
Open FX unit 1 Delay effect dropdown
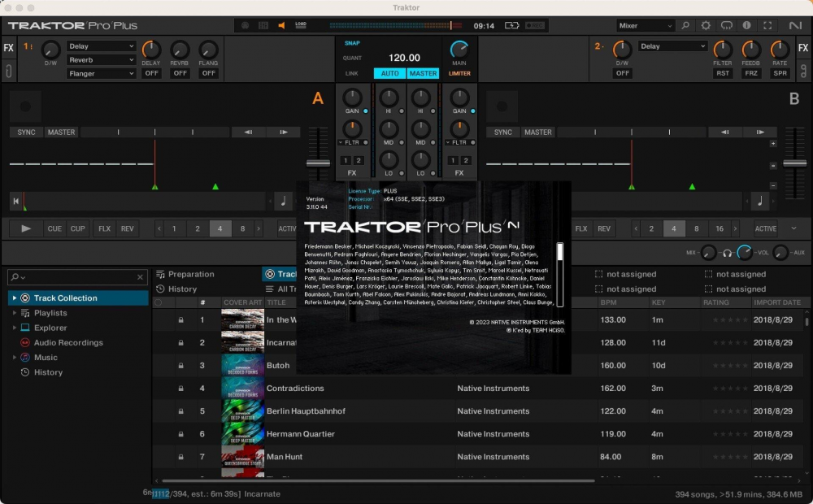[101, 46]
